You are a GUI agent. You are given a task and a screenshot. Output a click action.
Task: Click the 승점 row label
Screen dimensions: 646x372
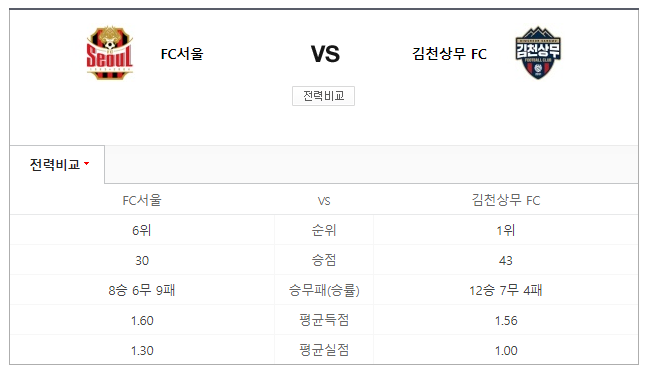[324, 260]
